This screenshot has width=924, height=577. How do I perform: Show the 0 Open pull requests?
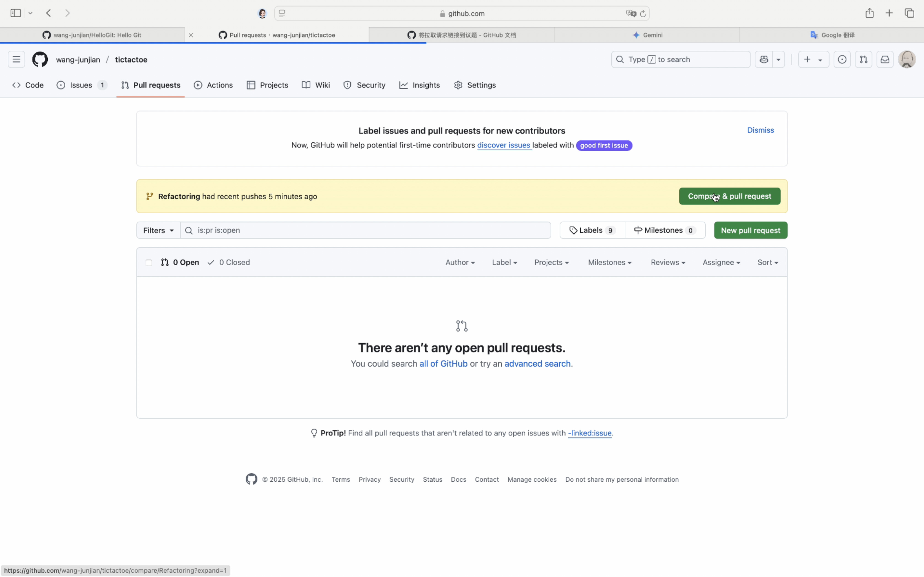[180, 263]
